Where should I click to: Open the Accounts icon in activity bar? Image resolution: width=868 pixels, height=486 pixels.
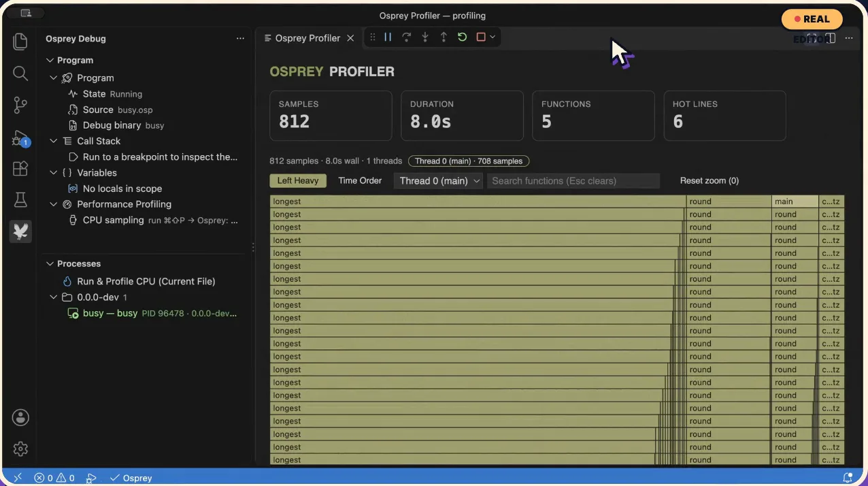(x=20, y=417)
